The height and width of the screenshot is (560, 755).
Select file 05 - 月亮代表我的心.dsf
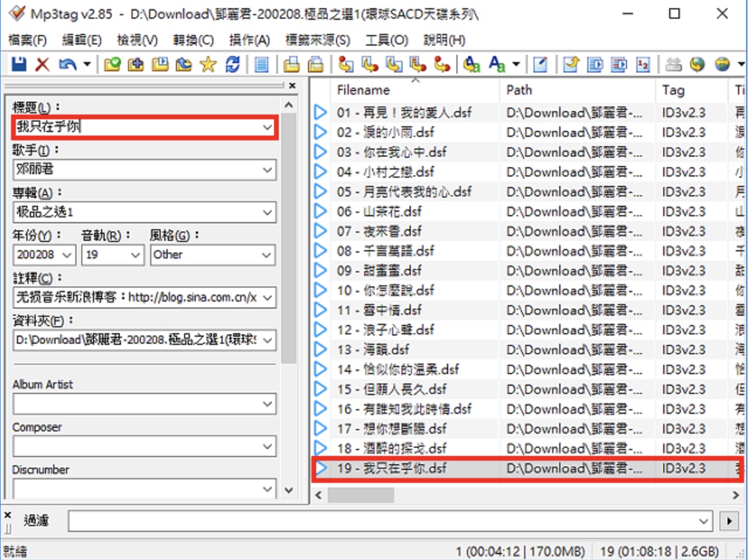pyautogui.click(x=404, y=191)
